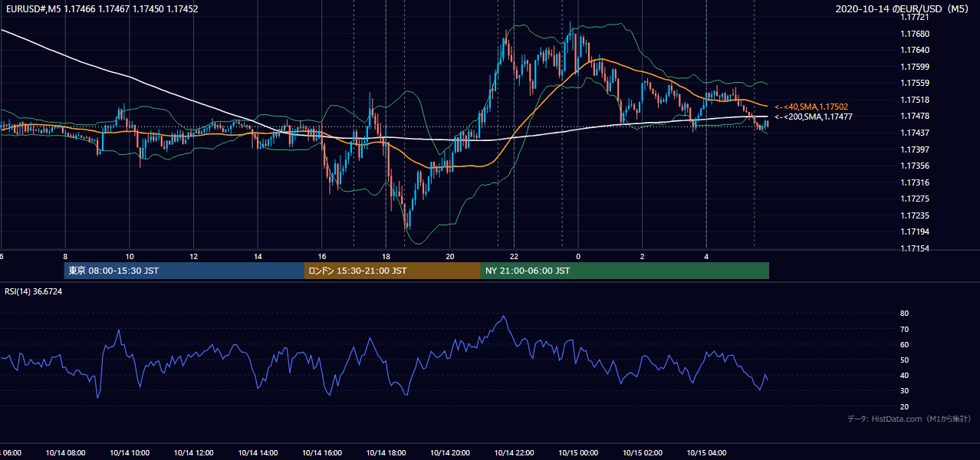Select the 東京 08:00-15:30 JST session bar
This screenshot has height=460, width=980.
pos(184,271)
